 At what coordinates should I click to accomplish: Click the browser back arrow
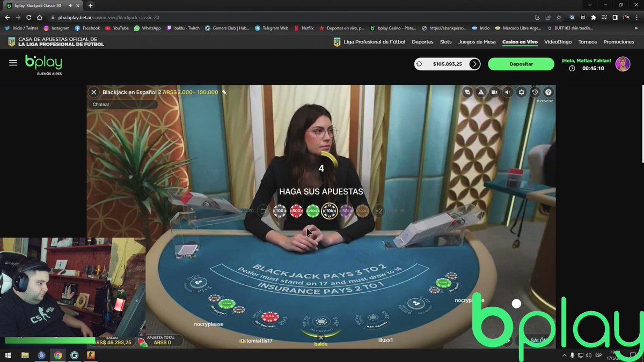[x=8, y=17]
